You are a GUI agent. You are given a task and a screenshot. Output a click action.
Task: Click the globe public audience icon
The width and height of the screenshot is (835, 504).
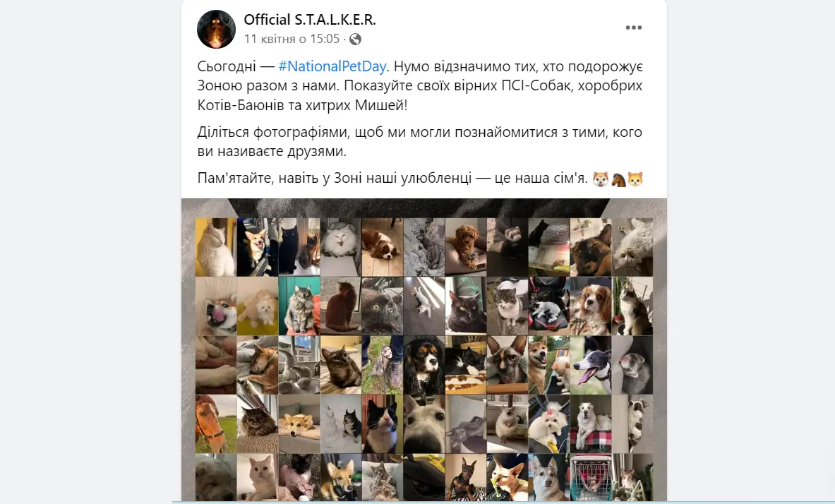(x=355, y=40)
